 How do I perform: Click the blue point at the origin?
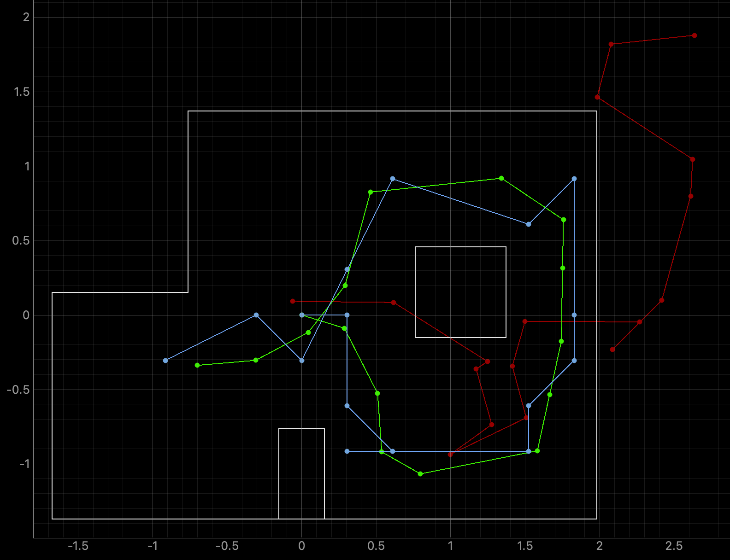[302, 315]
